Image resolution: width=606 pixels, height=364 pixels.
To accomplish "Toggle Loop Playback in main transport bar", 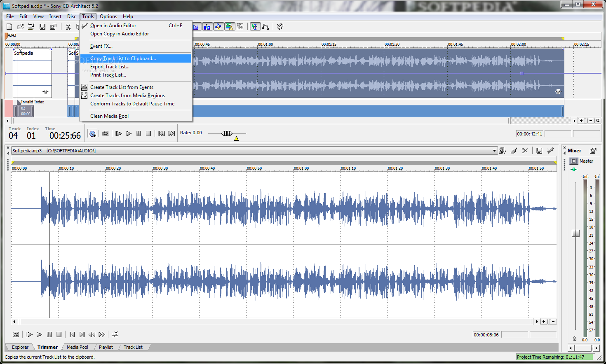I will [106, 134].
